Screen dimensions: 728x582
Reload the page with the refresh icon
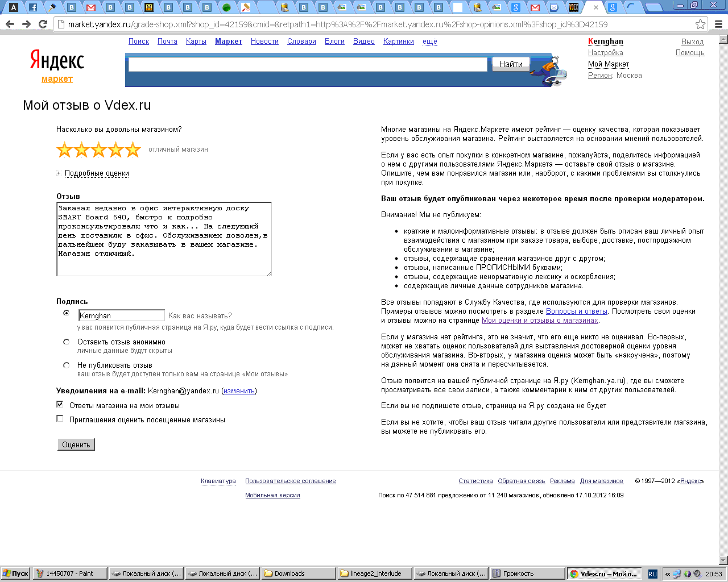pos(43,24)
